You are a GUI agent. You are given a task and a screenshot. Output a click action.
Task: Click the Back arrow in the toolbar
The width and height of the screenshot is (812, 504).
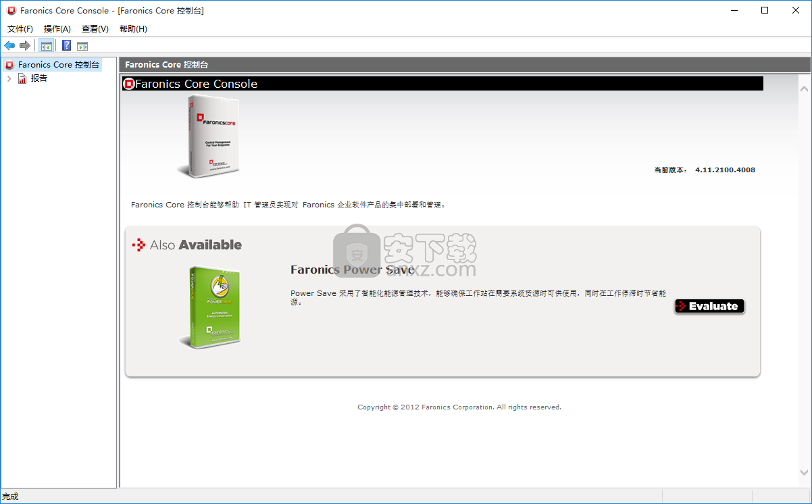(9, 45)
